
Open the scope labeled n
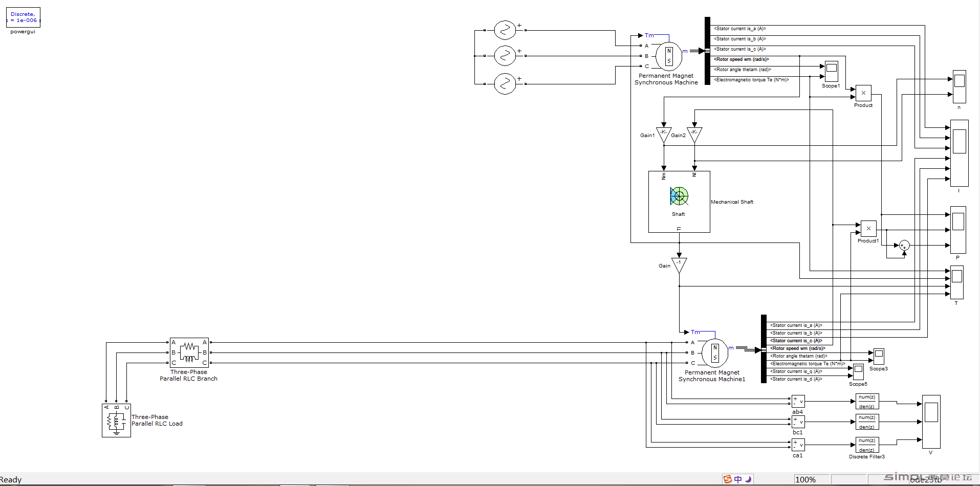pos(960,87)
